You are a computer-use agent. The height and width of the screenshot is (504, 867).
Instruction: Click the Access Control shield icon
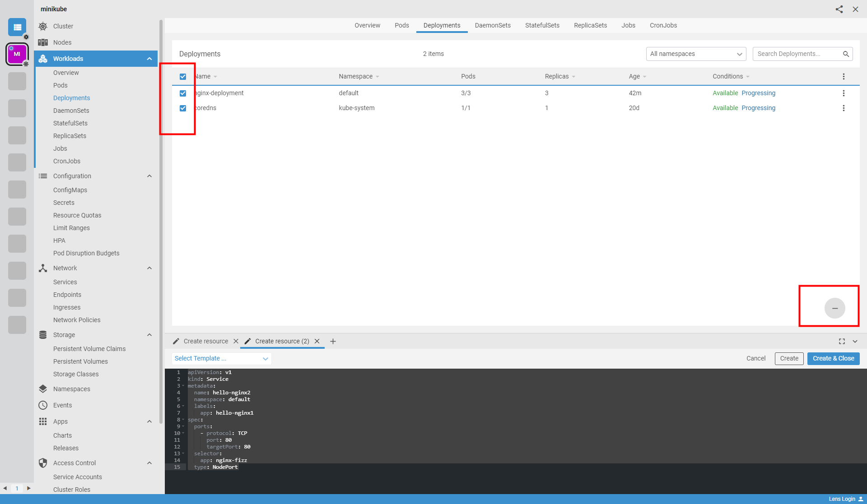pos(43,463)
